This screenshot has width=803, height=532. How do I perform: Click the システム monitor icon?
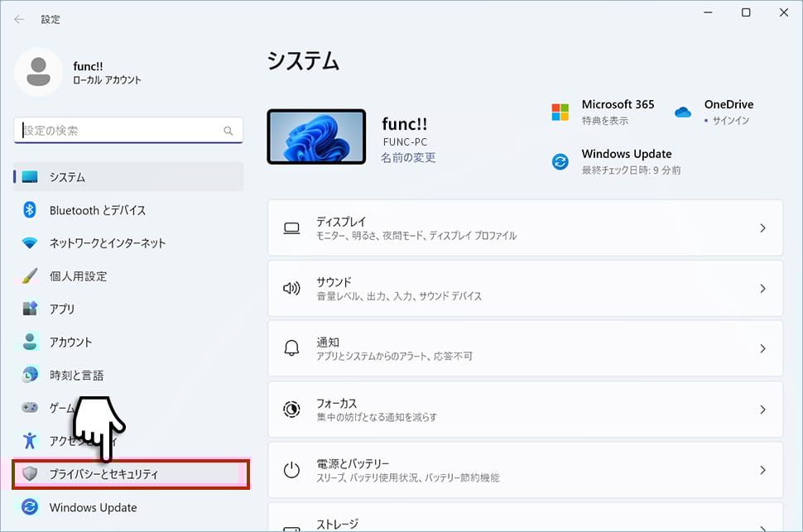coord(30,177)
